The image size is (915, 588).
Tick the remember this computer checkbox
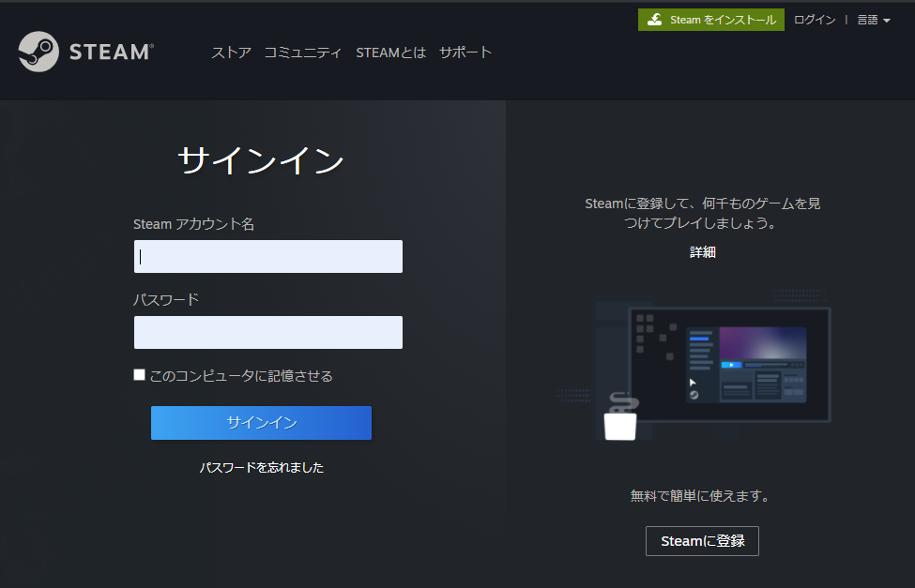(x=140, y=375)
